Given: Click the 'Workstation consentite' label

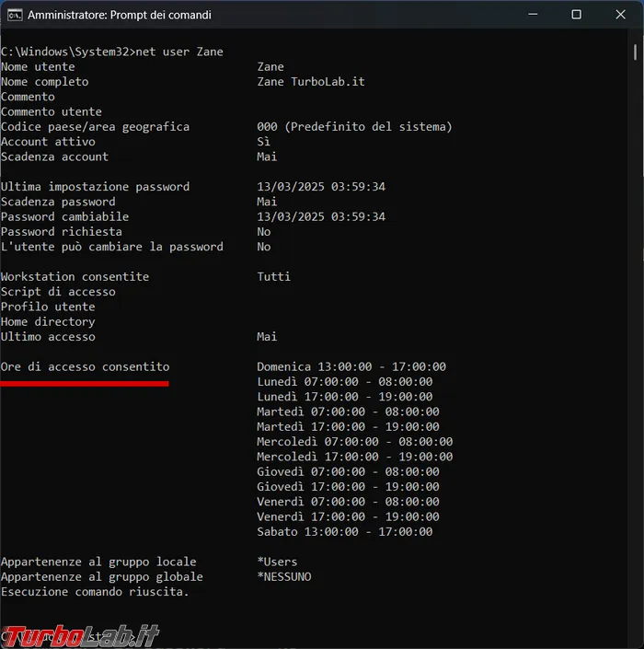Looking at the screenshot, I should click(75, 276).
